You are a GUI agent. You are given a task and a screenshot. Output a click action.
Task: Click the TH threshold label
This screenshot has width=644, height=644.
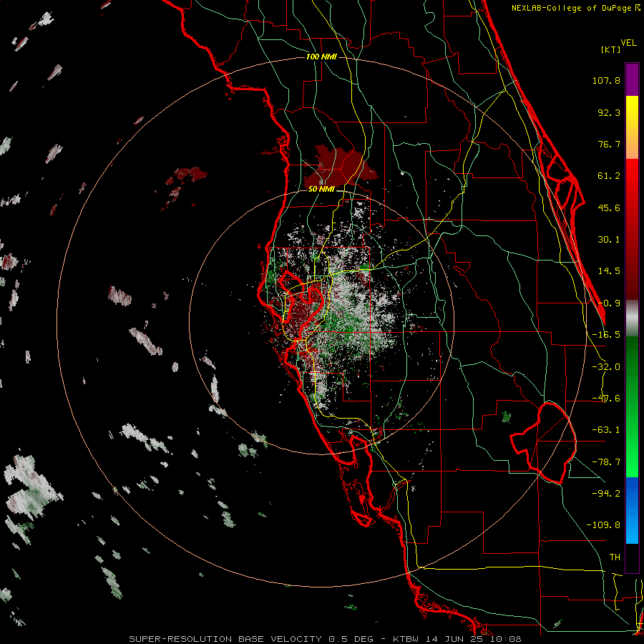click(615, 557)
